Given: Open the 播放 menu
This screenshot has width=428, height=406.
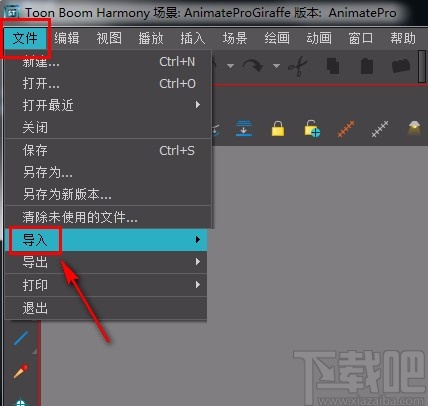Looking at the screenshot, I should pos(151,38).
